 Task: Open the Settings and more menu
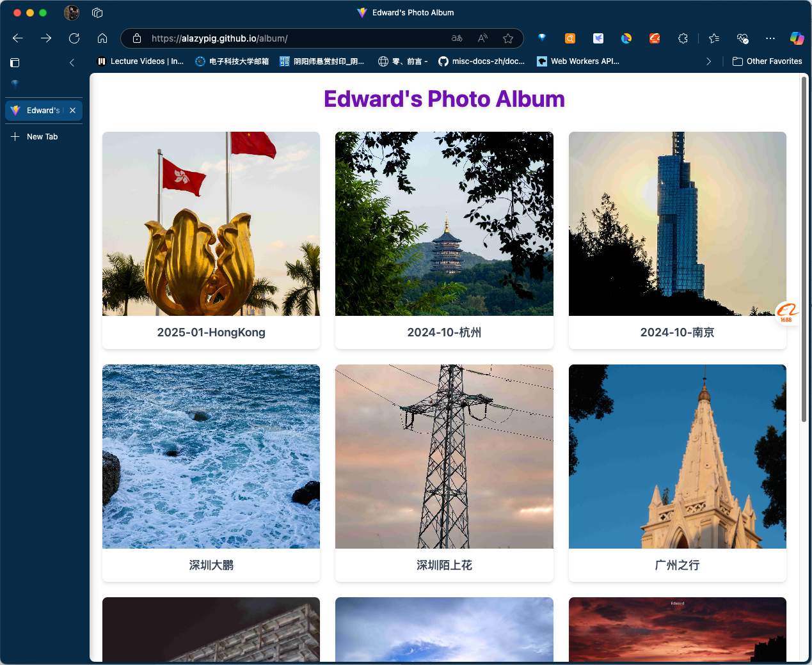point(770,38)
